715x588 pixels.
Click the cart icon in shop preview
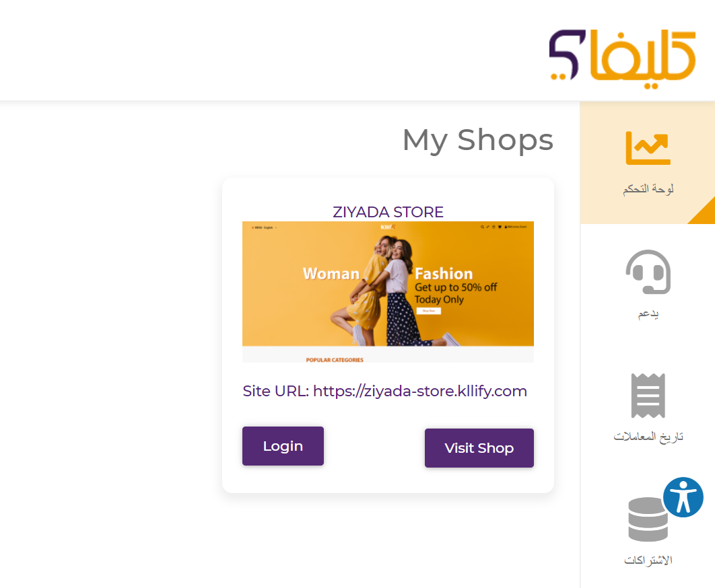(500, 227)
